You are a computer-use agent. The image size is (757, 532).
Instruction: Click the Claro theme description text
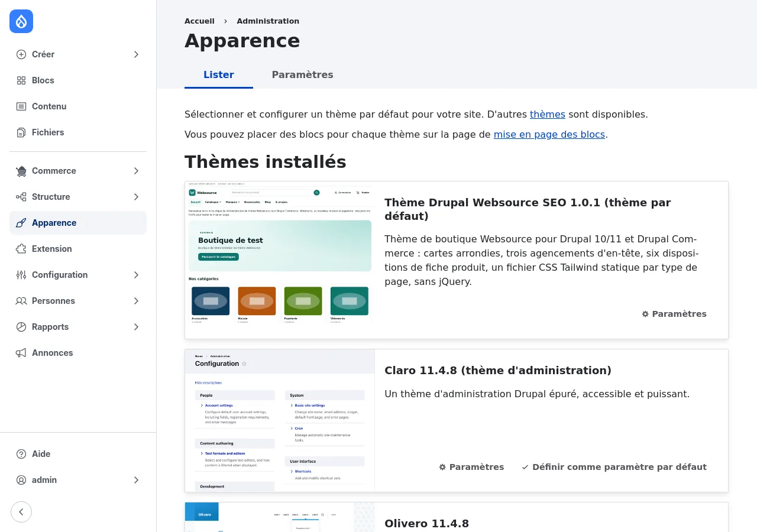(537, 394)
